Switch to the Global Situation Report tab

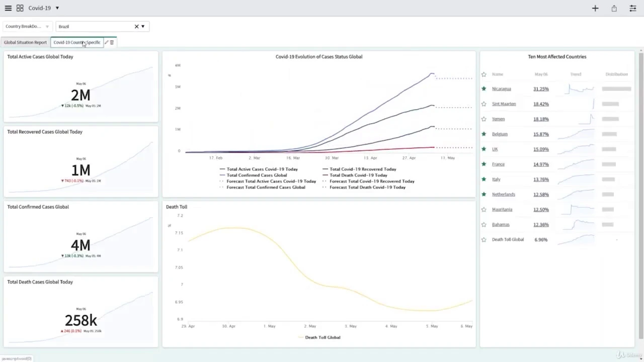[25, 42]
